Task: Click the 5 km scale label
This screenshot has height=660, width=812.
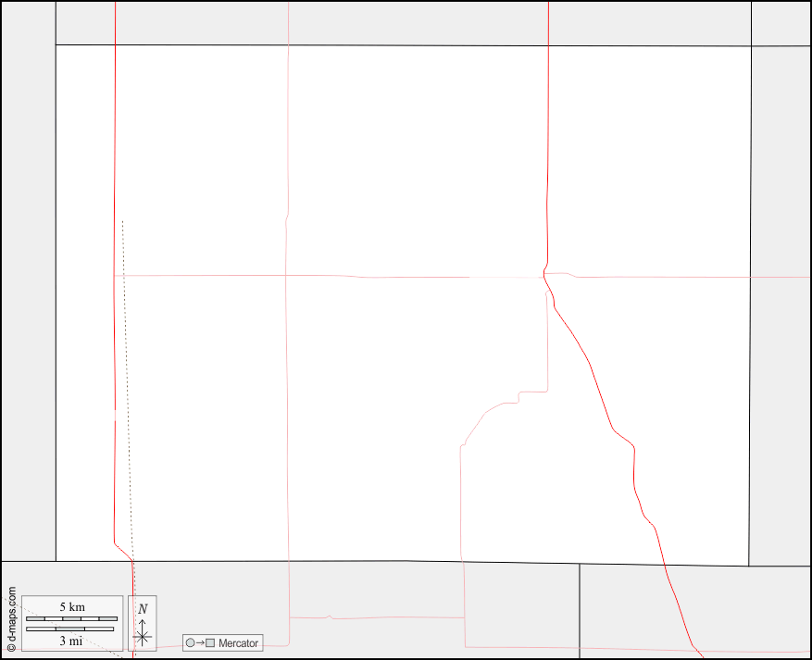Action: [71, 607]
